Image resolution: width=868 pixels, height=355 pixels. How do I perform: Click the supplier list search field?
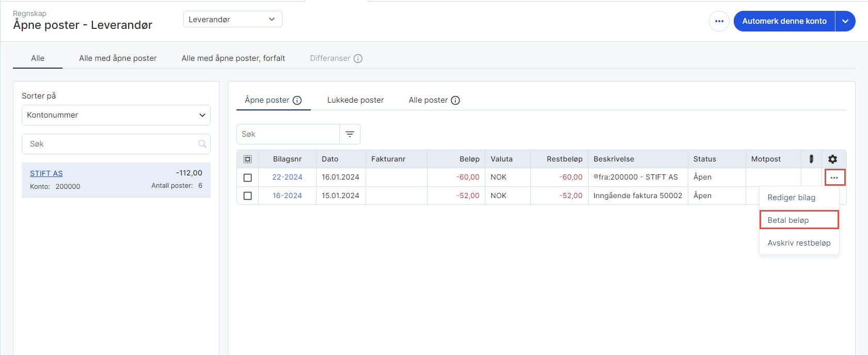click(x=111, y=144)
